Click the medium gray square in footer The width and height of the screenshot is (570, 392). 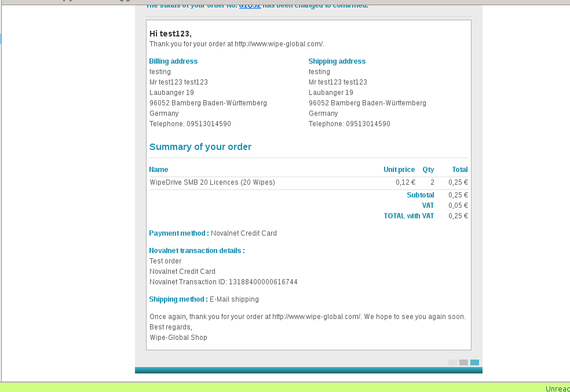(x=463, y=362)
